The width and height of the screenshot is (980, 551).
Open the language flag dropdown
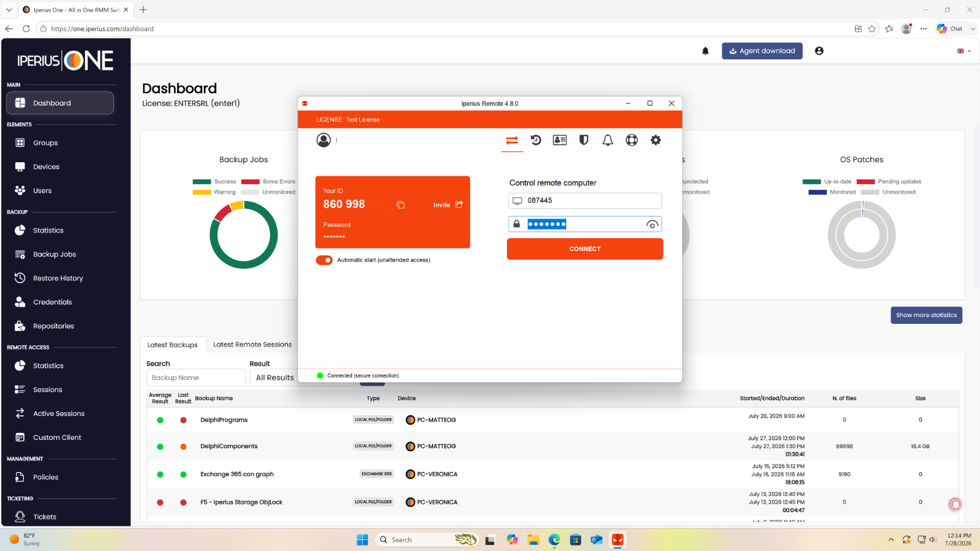coord(964,51)
